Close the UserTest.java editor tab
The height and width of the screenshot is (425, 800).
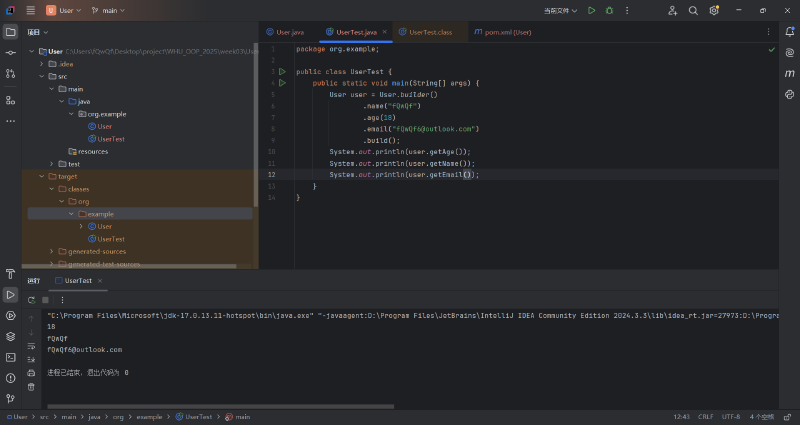click(385, 32)
